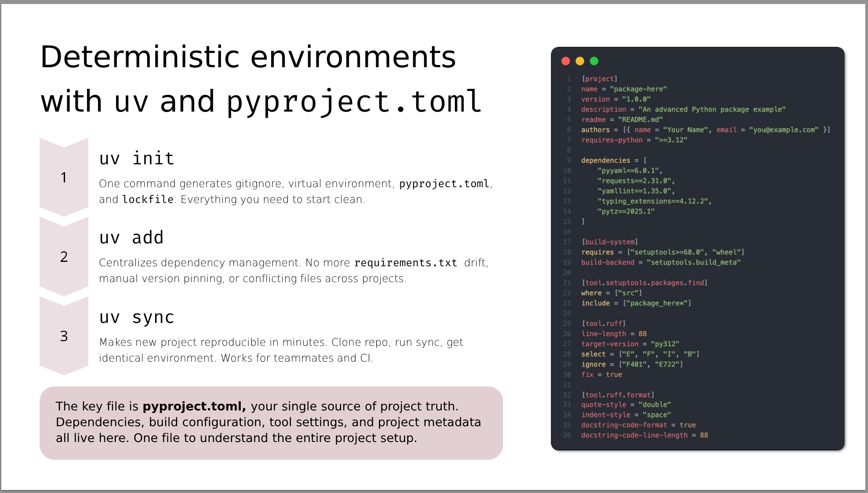This screenshot has width=868, height=493.
Task: Click the step 3 chevron marker
Action: coord(64,336)
